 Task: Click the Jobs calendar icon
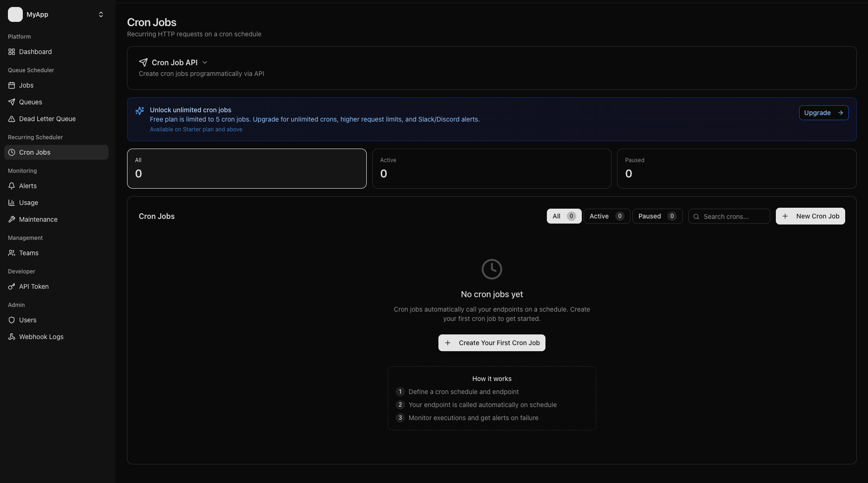tap(12, 85)
